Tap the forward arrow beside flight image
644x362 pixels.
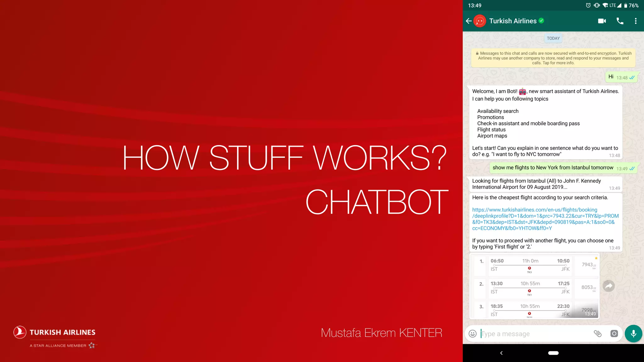tap(609, 286)
